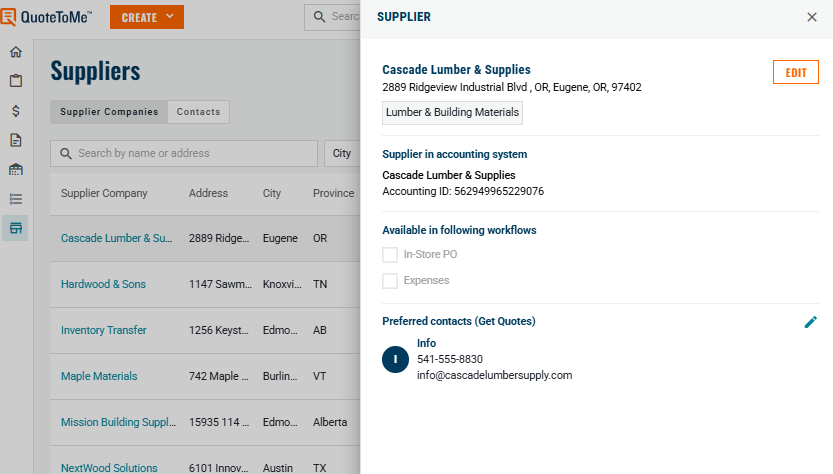Open Cascade Lumber & Su... supplier link
The image size is (833, 474).
click(x=116, y=238)
